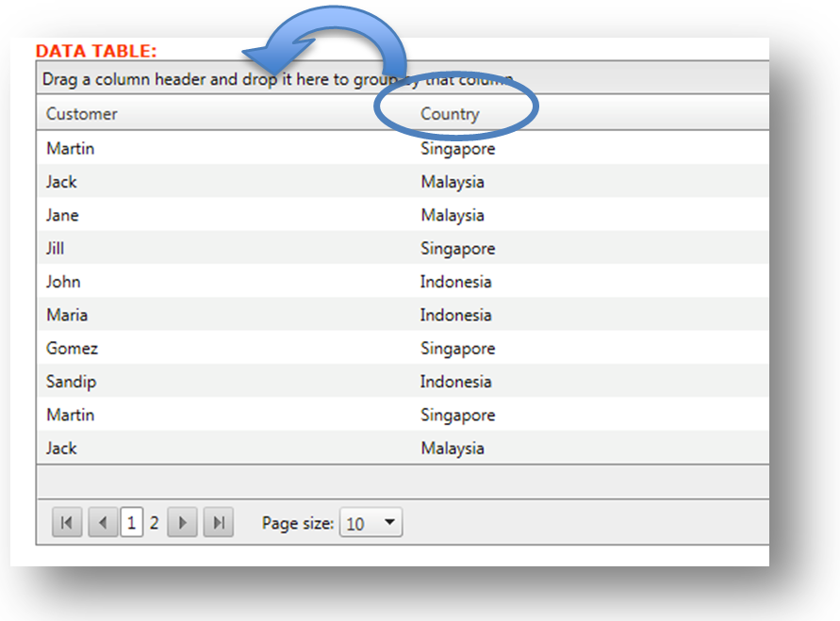Click the group-by drop area panel
840x621 pixels.
pos(403,79)
